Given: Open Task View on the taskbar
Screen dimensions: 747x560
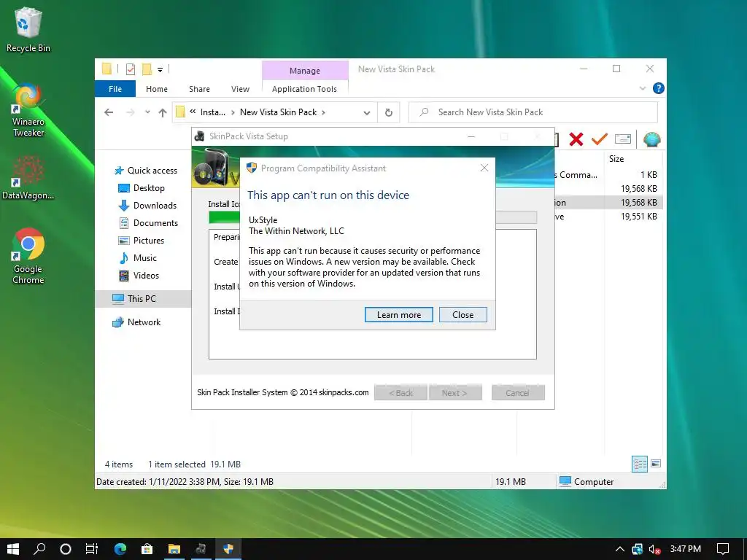Looking at the screenshot, I should 92,549.
